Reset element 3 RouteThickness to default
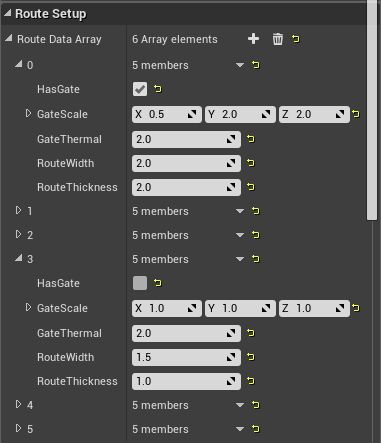The image size is (381, 443). (251, 381)
